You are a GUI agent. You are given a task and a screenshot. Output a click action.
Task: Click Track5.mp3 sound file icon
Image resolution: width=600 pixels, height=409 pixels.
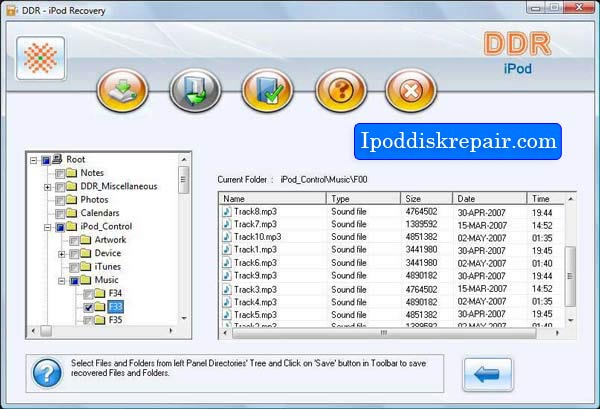(227, 315)
